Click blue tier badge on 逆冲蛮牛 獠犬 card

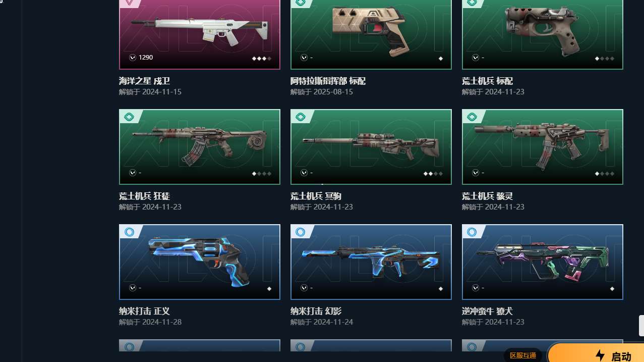pos(472,232)
